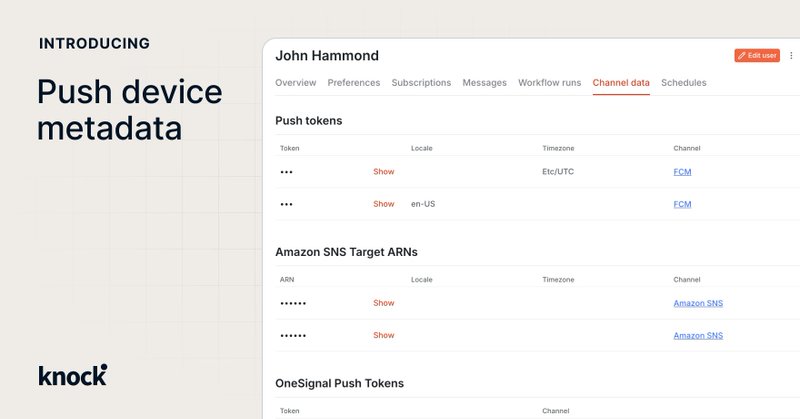Open the second Amazon SNS channel link
Image resolution: width=800 pixels, height=419 pixels.
coord(698,335)
